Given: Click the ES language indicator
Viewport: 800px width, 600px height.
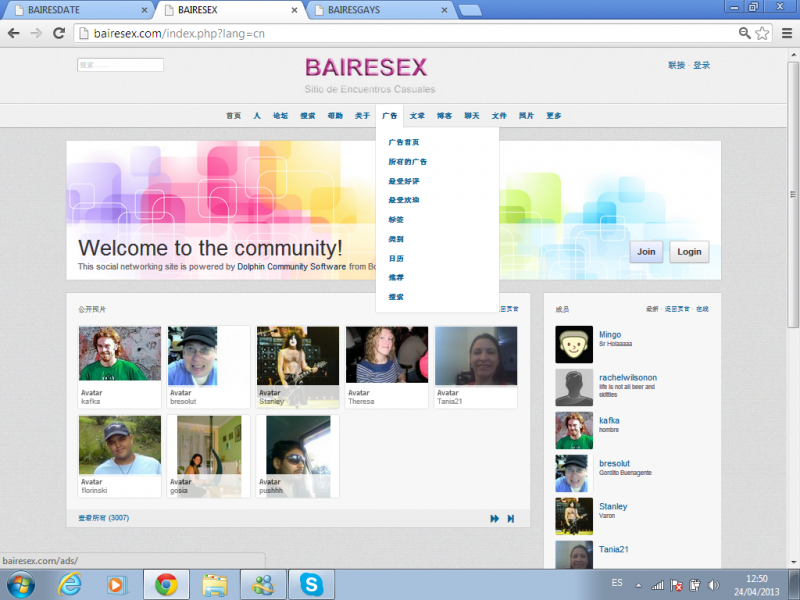Looking at the screenshot, I should tap(617, 583).
